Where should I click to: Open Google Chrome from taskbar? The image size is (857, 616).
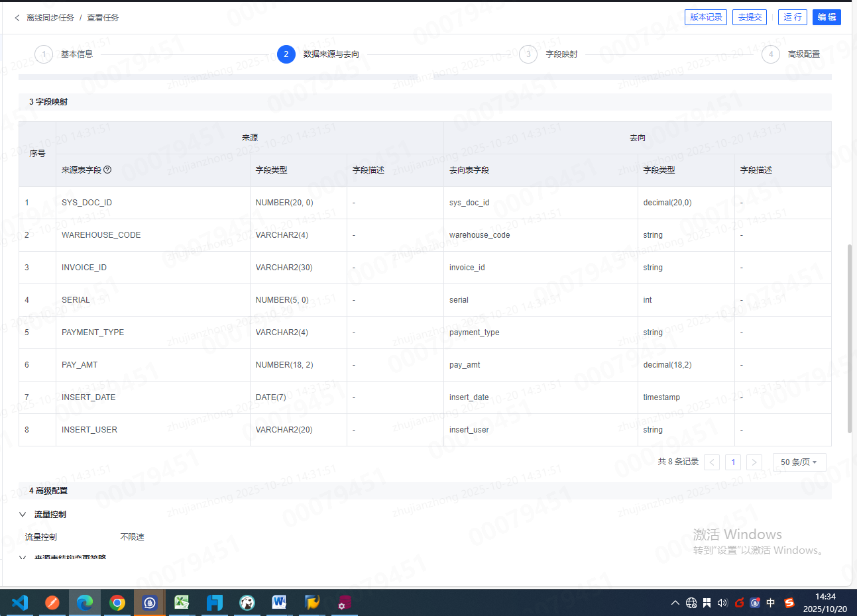117,603
